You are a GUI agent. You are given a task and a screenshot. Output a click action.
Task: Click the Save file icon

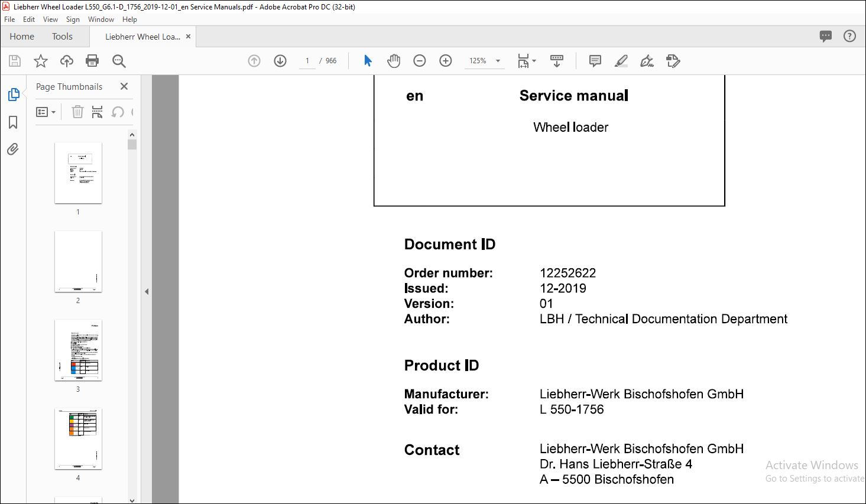point(15,61)
